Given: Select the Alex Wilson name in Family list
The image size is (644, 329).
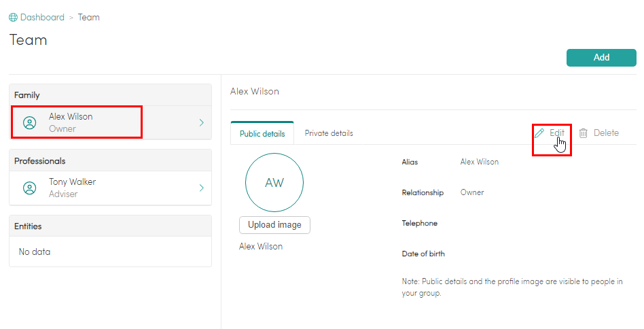Looking at the screenshot, I should pyautogui.click(x=71, y=117).
